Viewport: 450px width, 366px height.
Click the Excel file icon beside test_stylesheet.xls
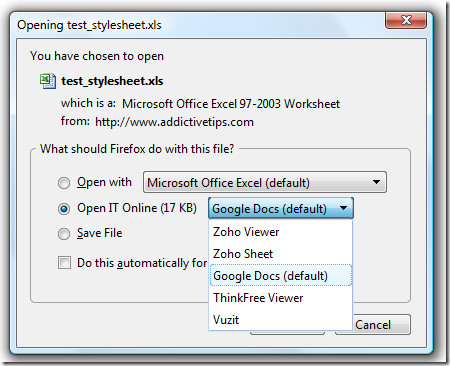pyautogui.click(x=48, y=81)
